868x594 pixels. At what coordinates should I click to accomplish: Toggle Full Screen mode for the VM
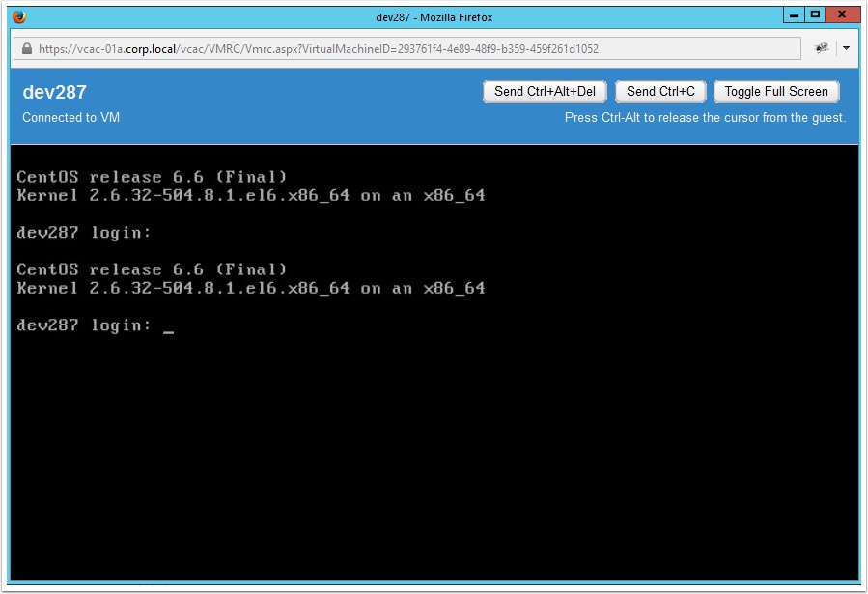point(776,92)
